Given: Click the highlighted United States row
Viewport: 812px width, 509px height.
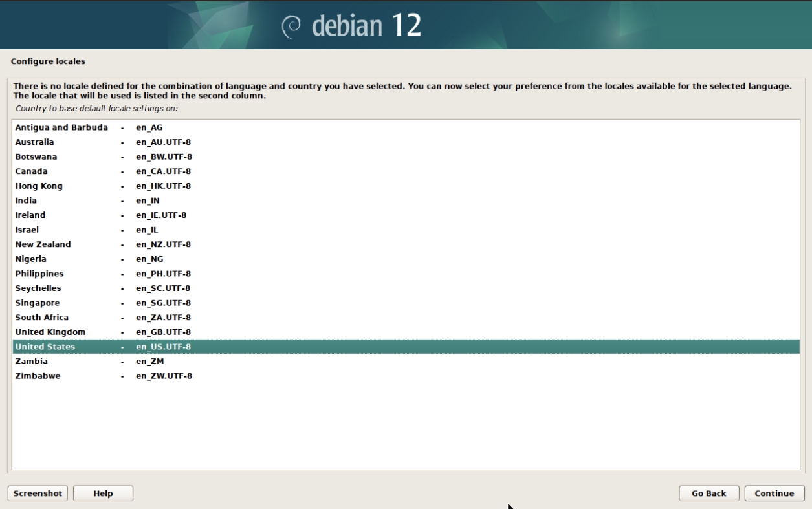Looking at the screenshot, I should pyautogui.click(x=406, y=347).
